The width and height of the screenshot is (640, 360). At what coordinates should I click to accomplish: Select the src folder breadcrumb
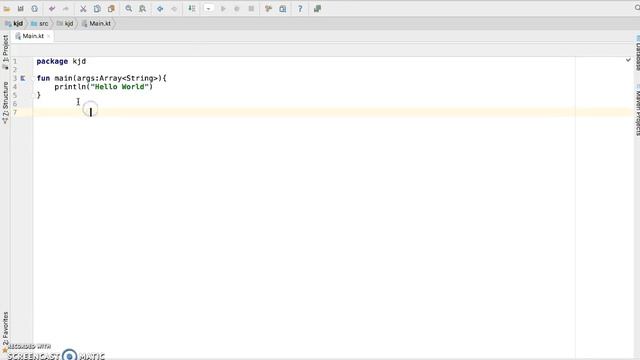[40, 24]
